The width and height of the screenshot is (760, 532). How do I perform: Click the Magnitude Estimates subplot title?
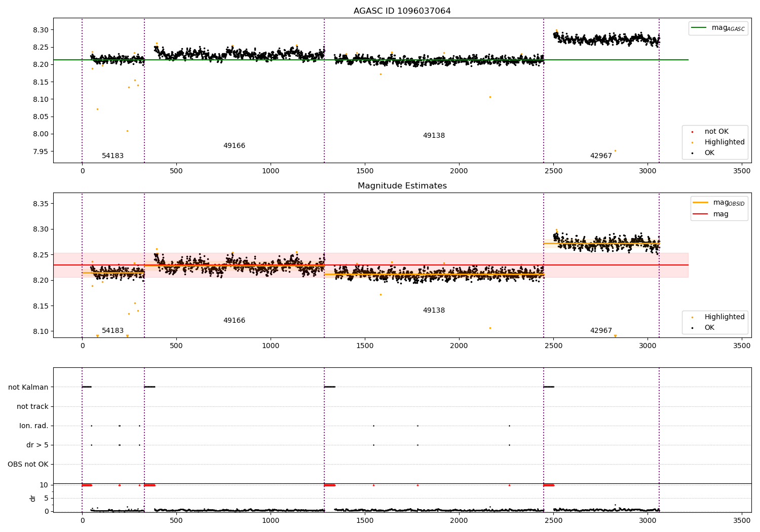[402, 186]
